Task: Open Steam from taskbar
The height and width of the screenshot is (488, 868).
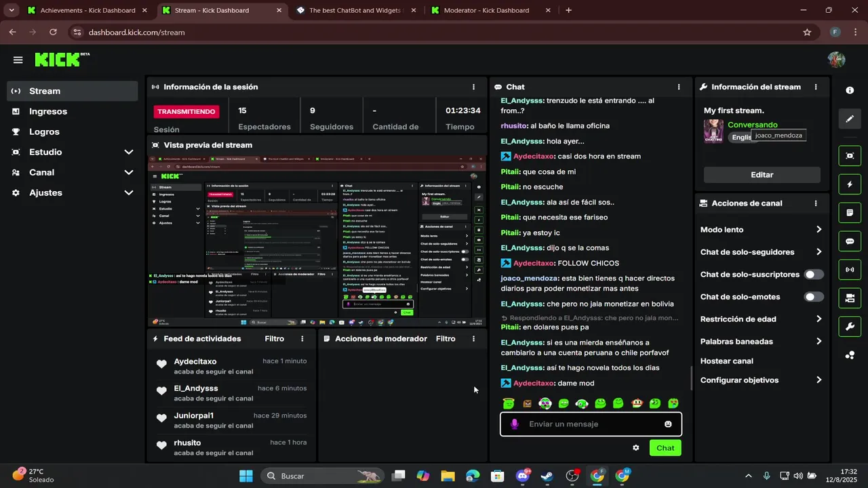Action: point(547,476)
